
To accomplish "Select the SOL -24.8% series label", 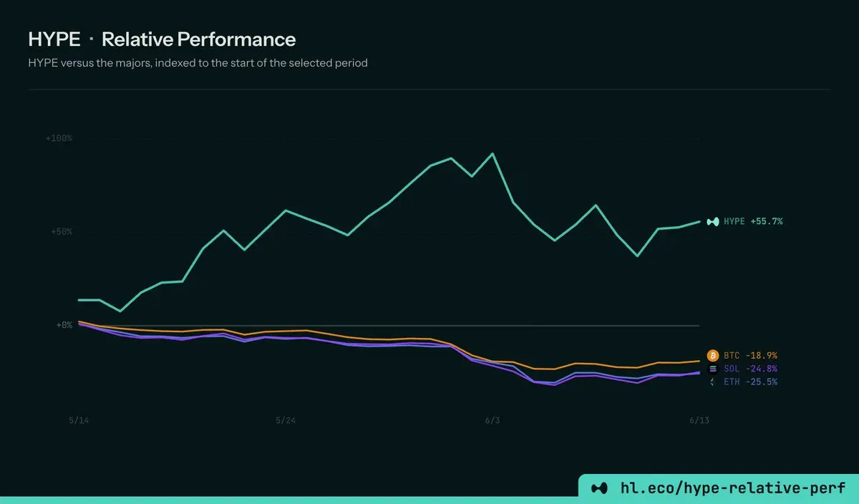I will click(750, 369).
